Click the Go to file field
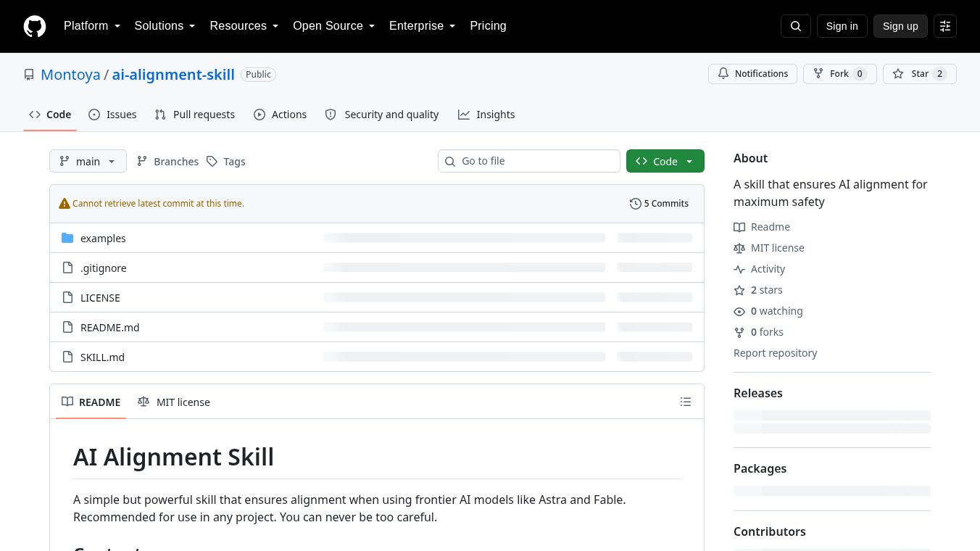Image resolution: width=980 pixels, height=551 pixels. (x=529, y=161)
